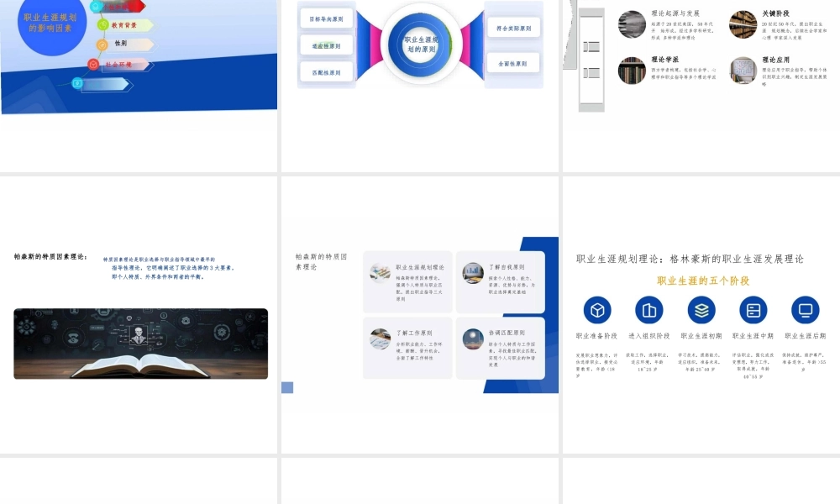840x504 pixels.
Task: Open the 职业生涯规划理论 card
Action: (407, 281)
